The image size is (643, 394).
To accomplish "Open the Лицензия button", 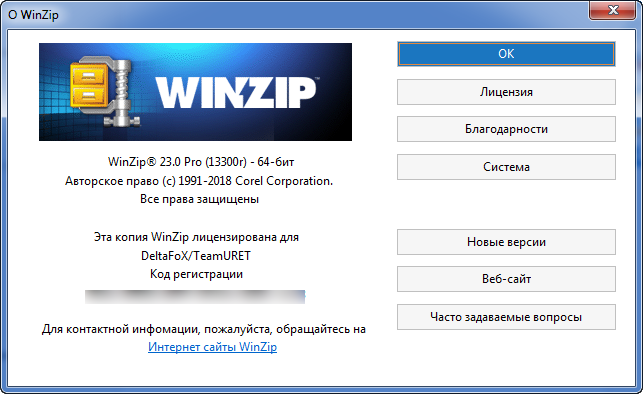I will click(506, 92).
